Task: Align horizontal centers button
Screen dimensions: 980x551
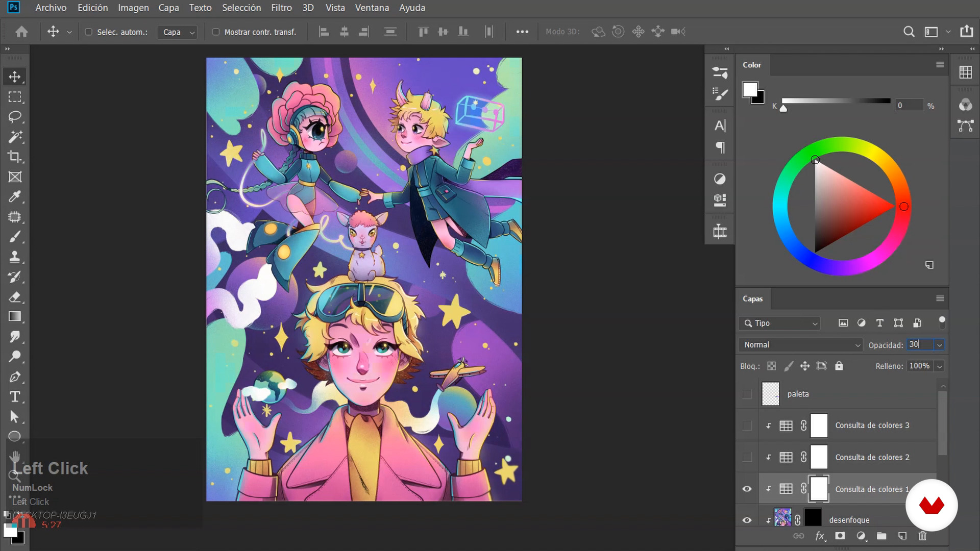Action: coord(344,32)
